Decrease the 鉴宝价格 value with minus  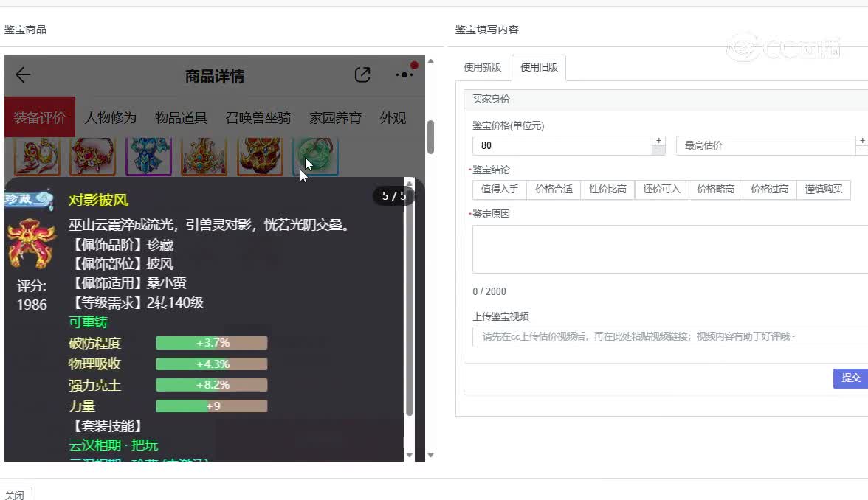click(658, 150)
